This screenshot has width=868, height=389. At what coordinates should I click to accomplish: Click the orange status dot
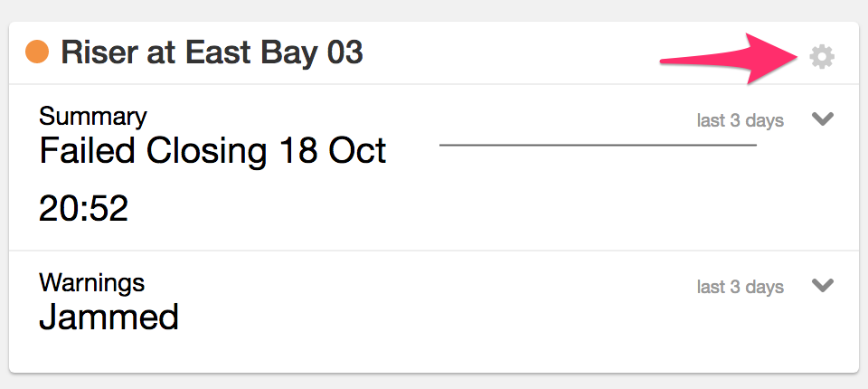click(x=37, y=52)
